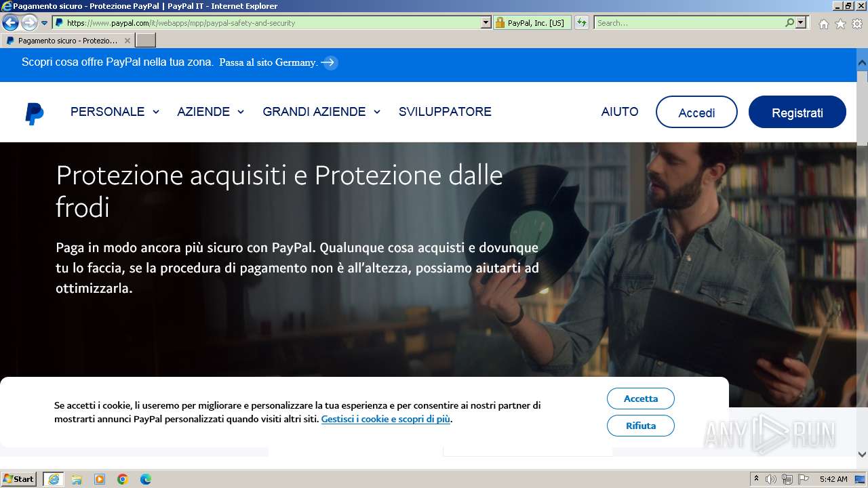The height and width of the screenshot is (488, 868).
Task: Expand the chevron beside GRANDI AZIENDE
Action: [376, 112]
